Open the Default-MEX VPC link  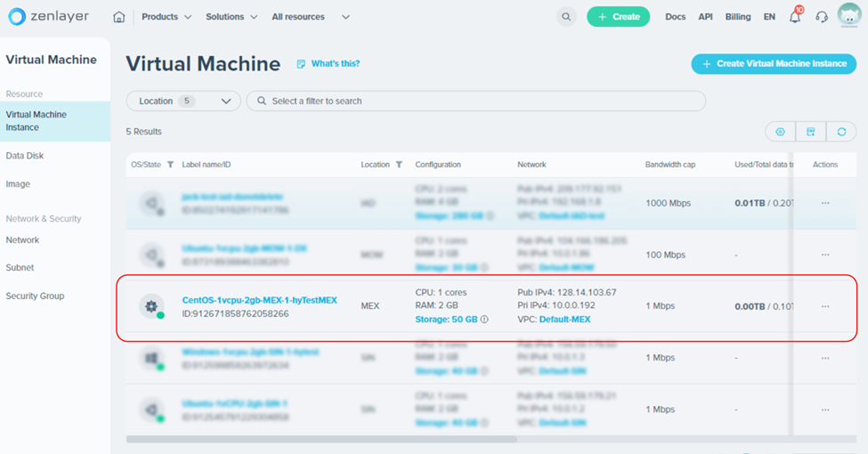point(564,320)
